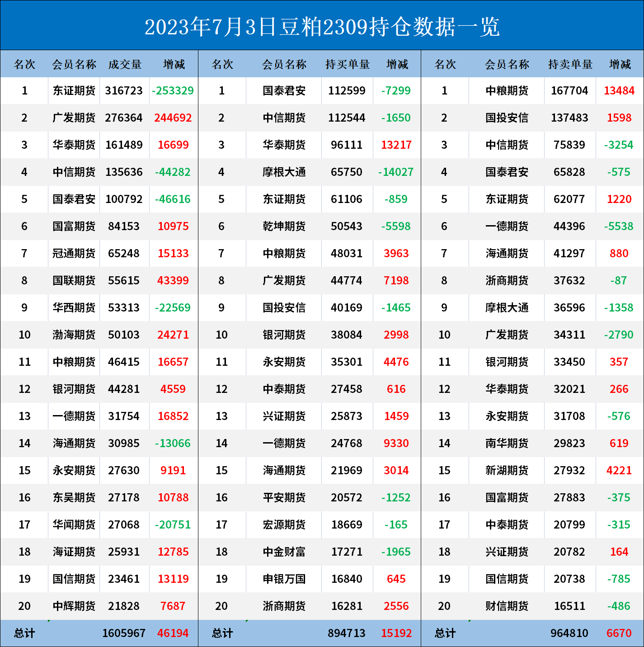Select 平安期货 member name
Image resolution: width=644 pixels, height=647 pixels.
(284, 498)
